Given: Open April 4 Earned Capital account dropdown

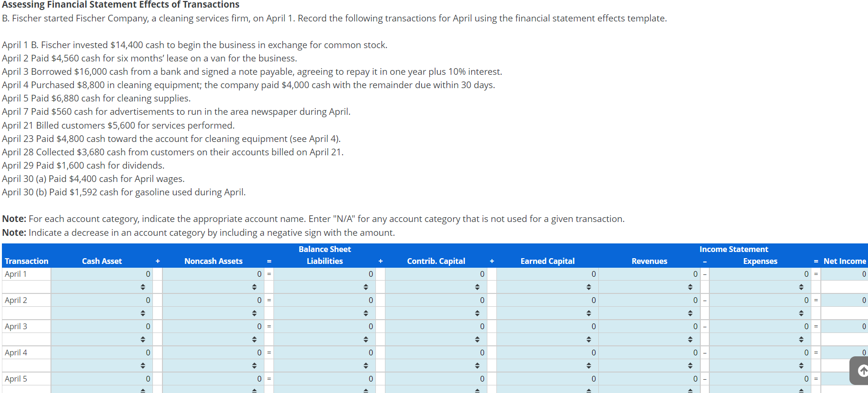Looking at the screenshot, I should pos(547,365).
